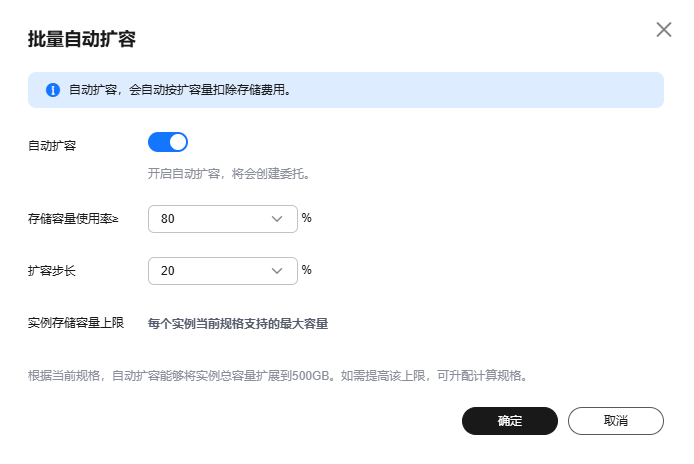Image resolution: width=694 pixels, height=464 pixels.
Task: Expand the chevron arrow beside value 20
Action: coord(278,270)
